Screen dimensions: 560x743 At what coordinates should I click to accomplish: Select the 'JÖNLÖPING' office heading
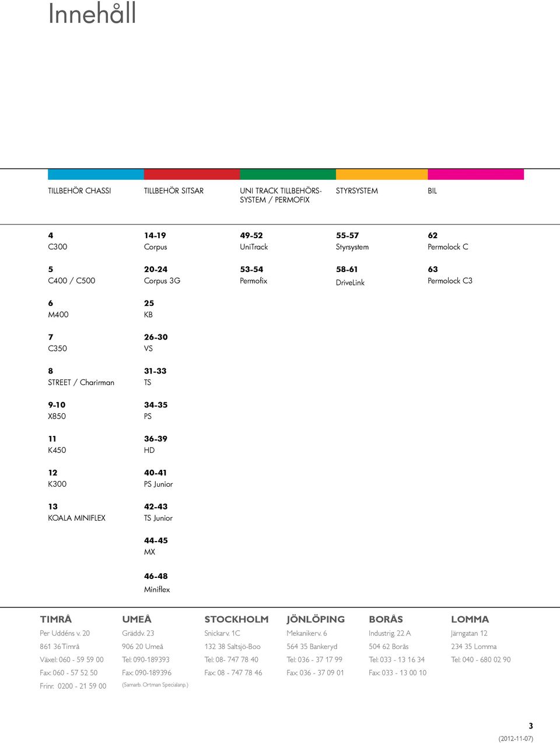pyautogui.click(x=316, y=619)
